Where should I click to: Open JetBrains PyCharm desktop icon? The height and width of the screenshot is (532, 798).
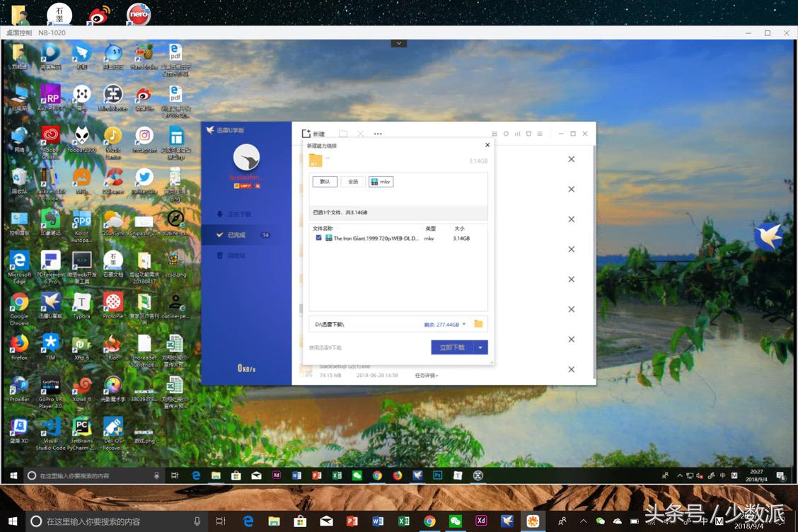tap(82, 434)
